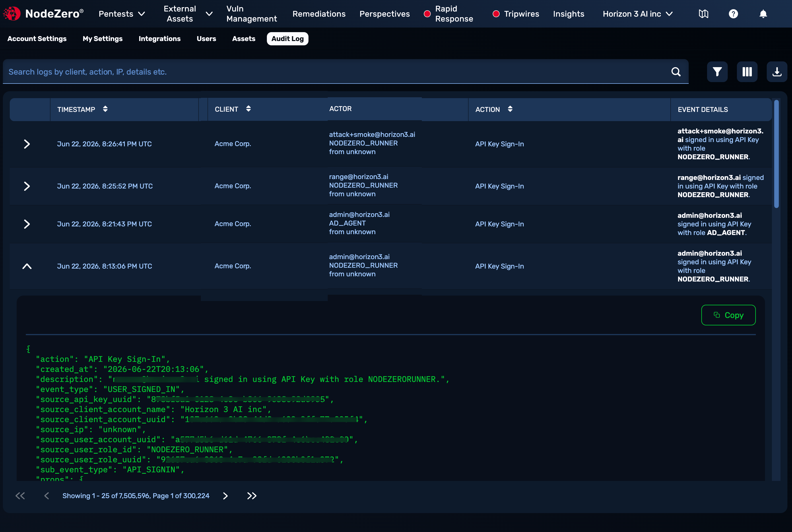The width and height of the screenshot is (792, 532).
Task: Open the External Assets dropdown
Action: pos(188,14)
